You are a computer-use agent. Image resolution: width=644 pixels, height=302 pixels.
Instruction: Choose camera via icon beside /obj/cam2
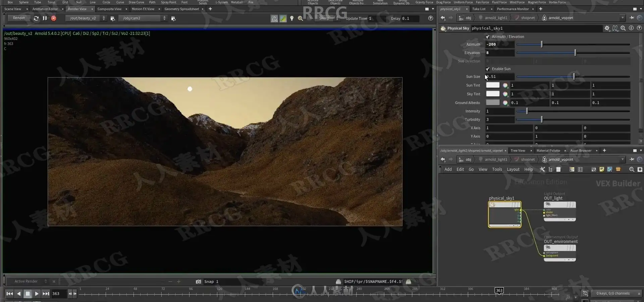tap(173, 18)
